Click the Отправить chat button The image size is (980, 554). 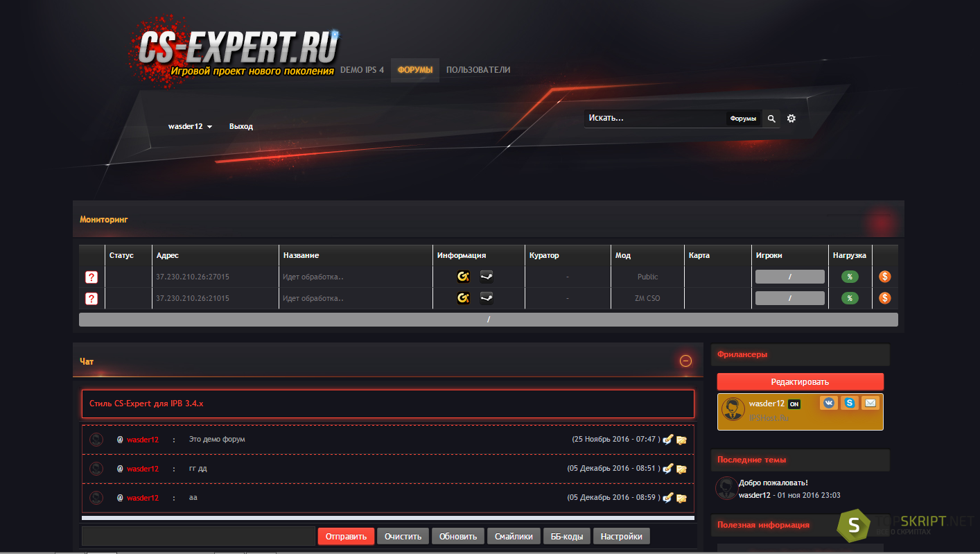347,537
